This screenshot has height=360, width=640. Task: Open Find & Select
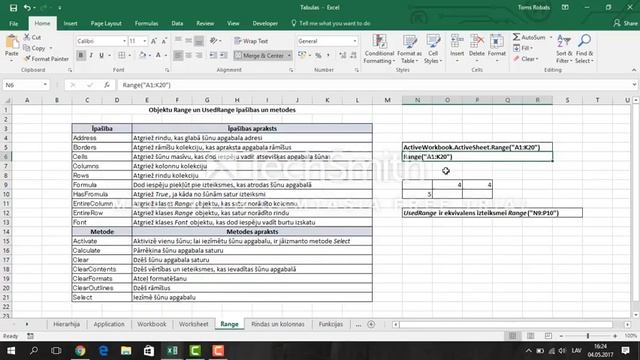[584, 49]
